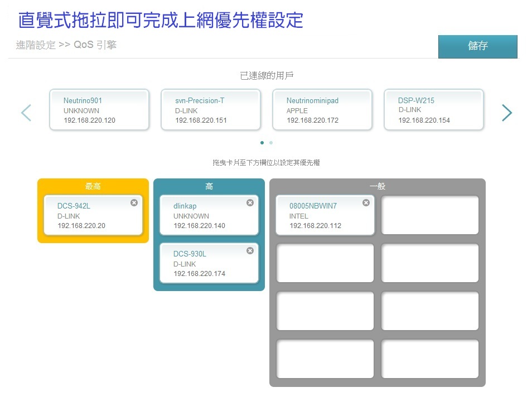Screen dimensions: 532x397
Task: Remove 08005NBWIN7 from normal priority
Action: (x=366, y=203)
